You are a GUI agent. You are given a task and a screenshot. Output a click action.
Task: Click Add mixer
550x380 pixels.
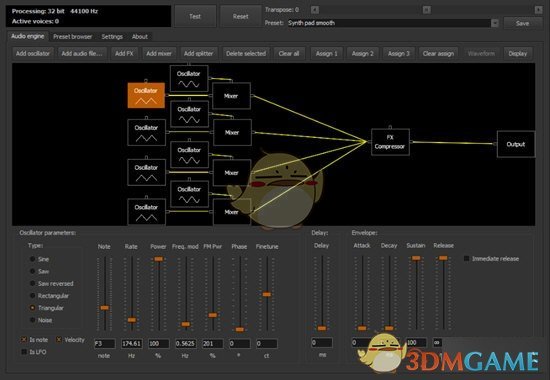159,53
